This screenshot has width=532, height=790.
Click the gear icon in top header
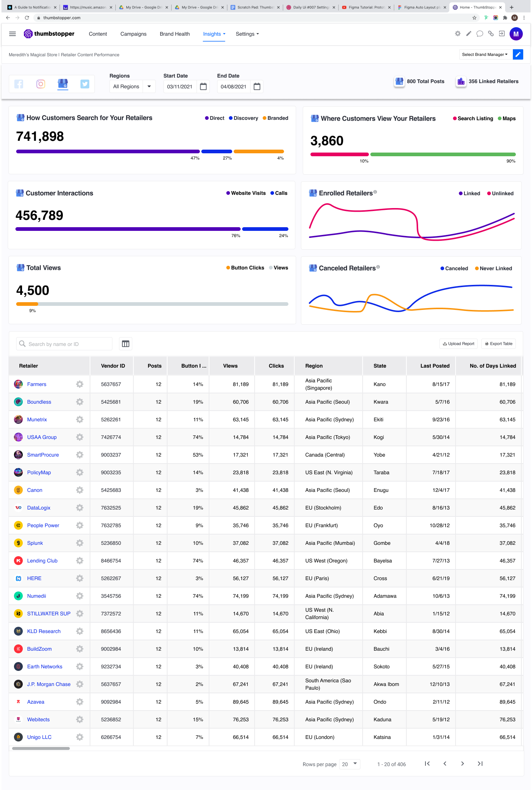tap(458, 33)
